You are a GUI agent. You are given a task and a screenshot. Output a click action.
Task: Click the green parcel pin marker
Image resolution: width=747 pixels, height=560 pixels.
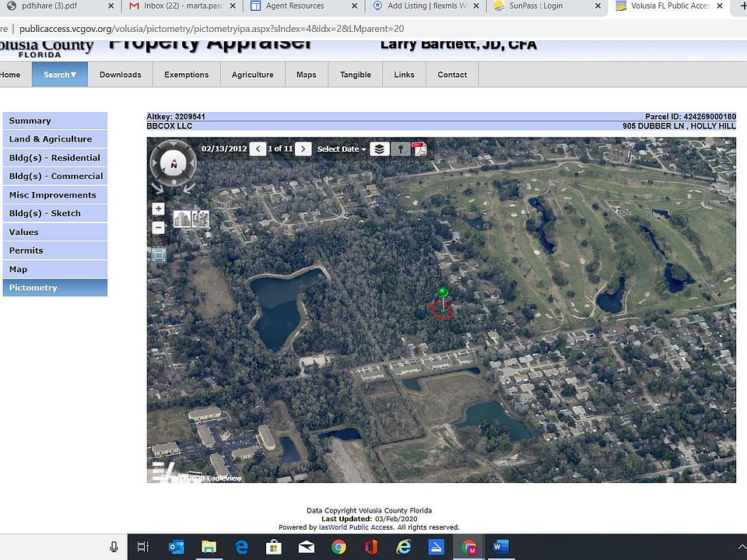[443, 292]
